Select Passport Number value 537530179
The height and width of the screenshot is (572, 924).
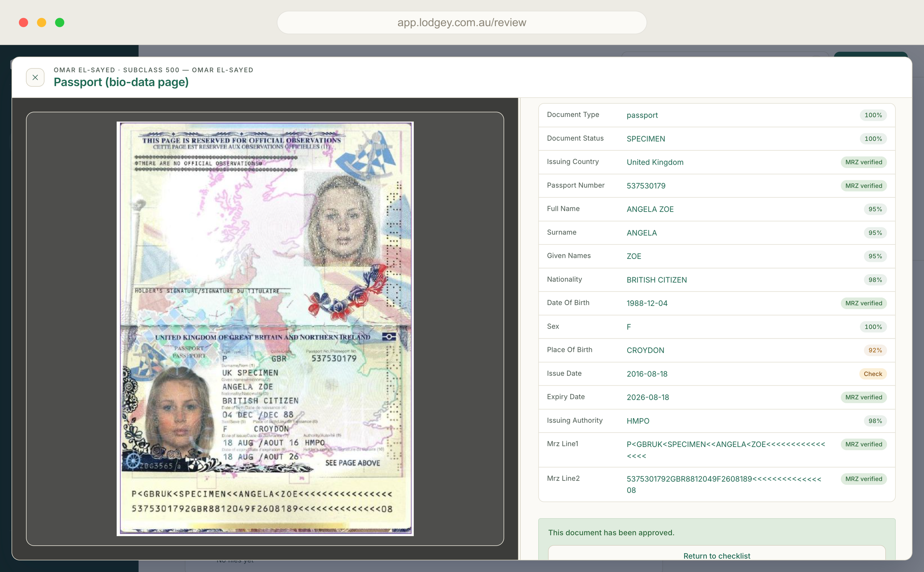pyautogui.click(x=646, y=185)
